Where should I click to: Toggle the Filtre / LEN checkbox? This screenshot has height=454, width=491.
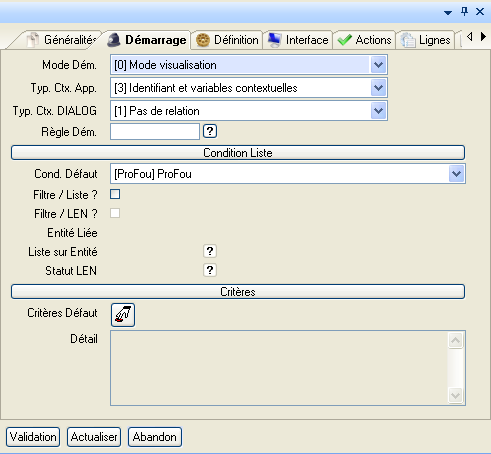(115, 213)
